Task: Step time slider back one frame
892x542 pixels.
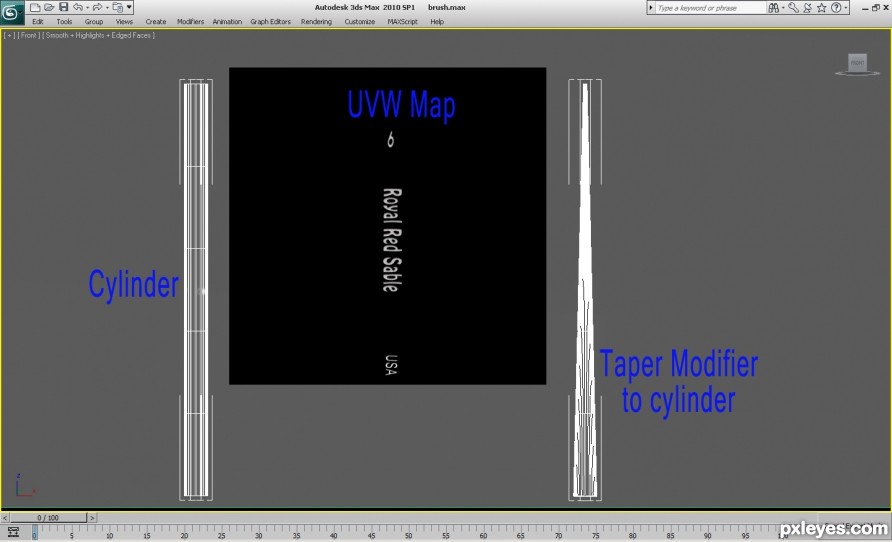Action: click(x=5, y=518)
